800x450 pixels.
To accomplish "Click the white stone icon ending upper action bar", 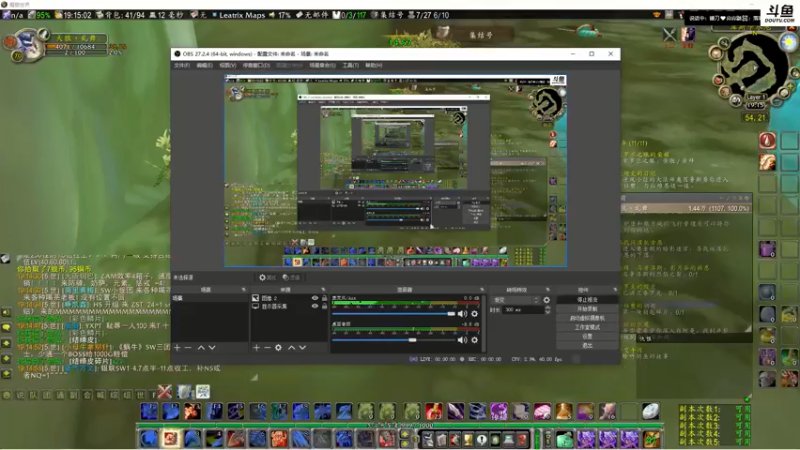I will (651, 411).
